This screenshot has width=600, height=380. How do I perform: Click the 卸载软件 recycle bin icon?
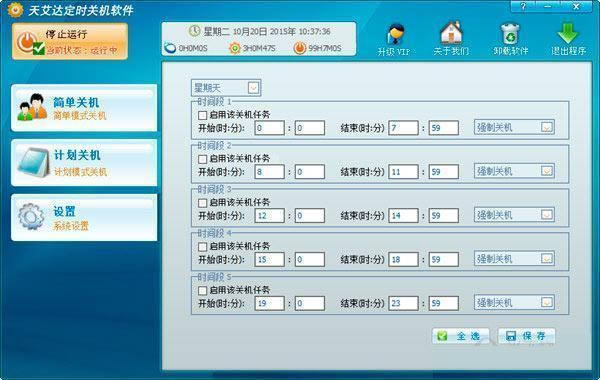coord(510,39)
